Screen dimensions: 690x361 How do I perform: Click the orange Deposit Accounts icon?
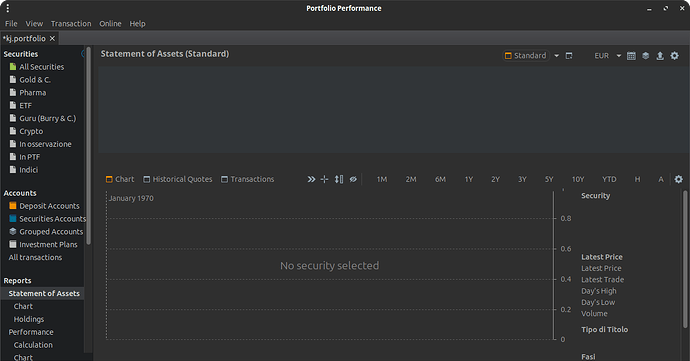(x=13, y=206)
